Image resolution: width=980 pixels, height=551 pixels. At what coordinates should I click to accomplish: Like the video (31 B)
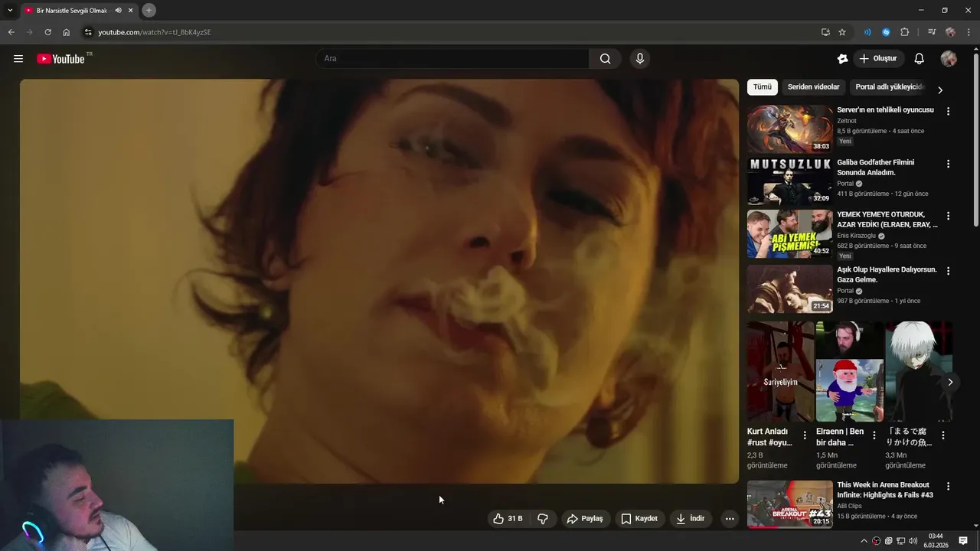(508, 519)
